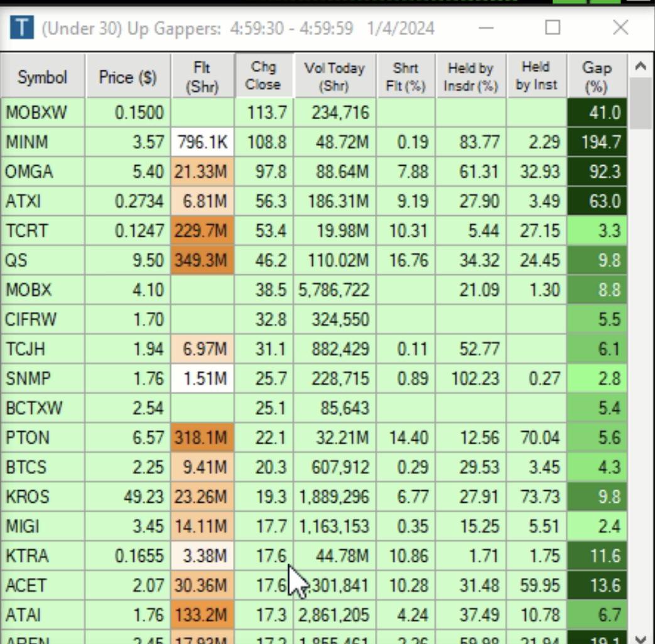
Task: Sort by the Gap (%) column header
Action: (x=596, y=76)
